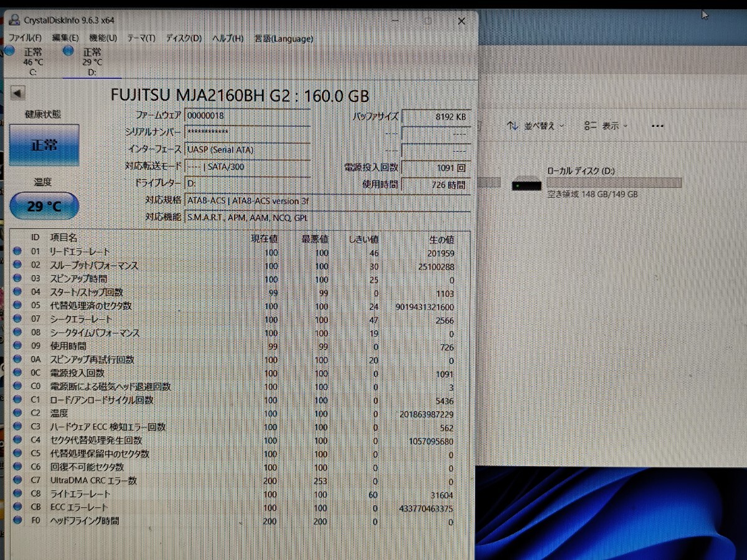Image resolution: width=747 pixels, height=560 pixels.
Task: Click the status dot for 07 シークエラーレート
Action: (x=17, y=319)
